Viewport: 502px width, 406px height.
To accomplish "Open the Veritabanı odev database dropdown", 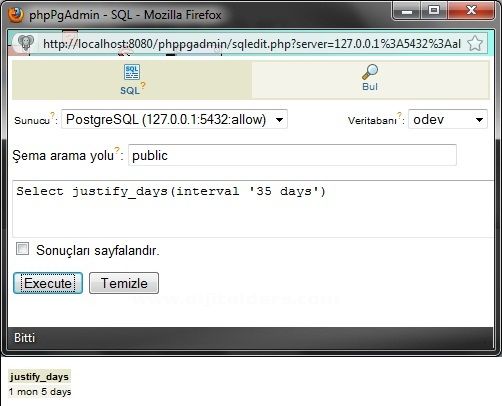I will 448,119.
